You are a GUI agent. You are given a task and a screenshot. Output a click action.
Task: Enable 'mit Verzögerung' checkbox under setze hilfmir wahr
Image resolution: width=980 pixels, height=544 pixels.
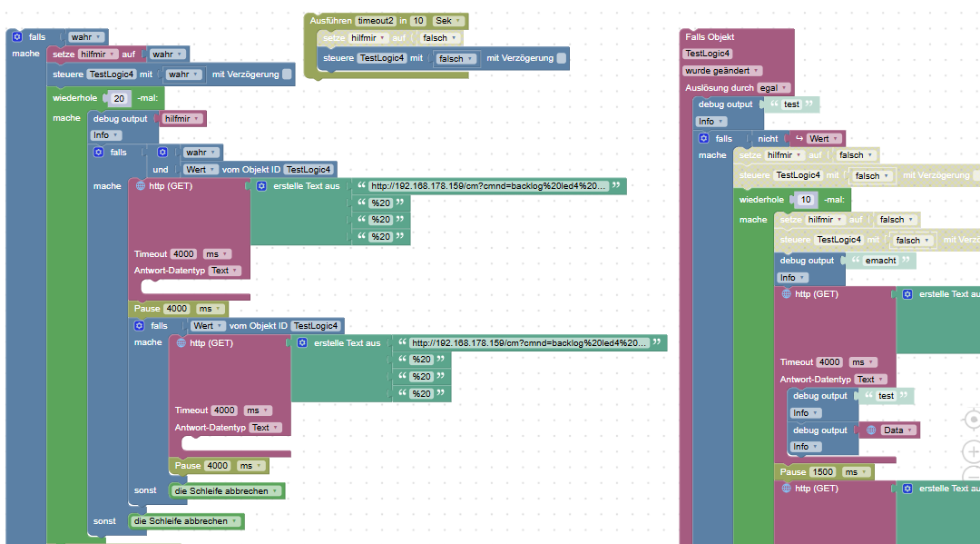[x=287, y=74]
